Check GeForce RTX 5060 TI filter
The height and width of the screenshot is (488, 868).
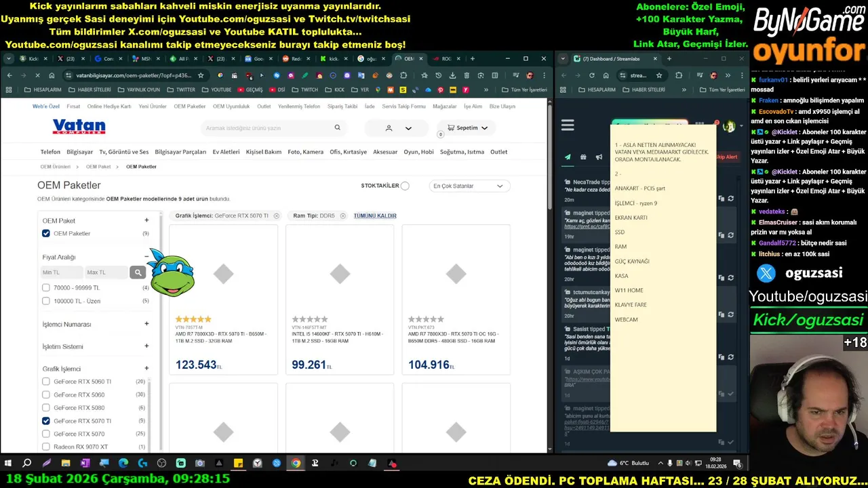(46, 382)
